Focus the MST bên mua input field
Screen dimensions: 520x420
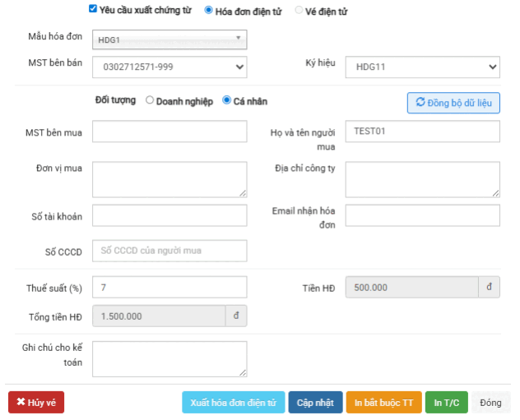click(x=169, y=132)
